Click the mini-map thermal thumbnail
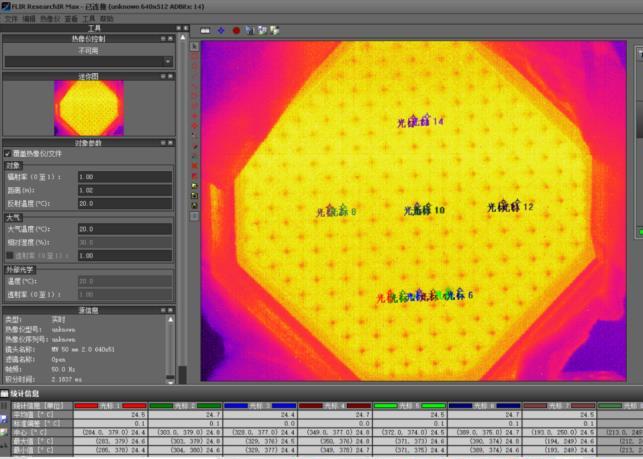Image resolution: width=643 pixels, height=459 pixels. [90, 107]
